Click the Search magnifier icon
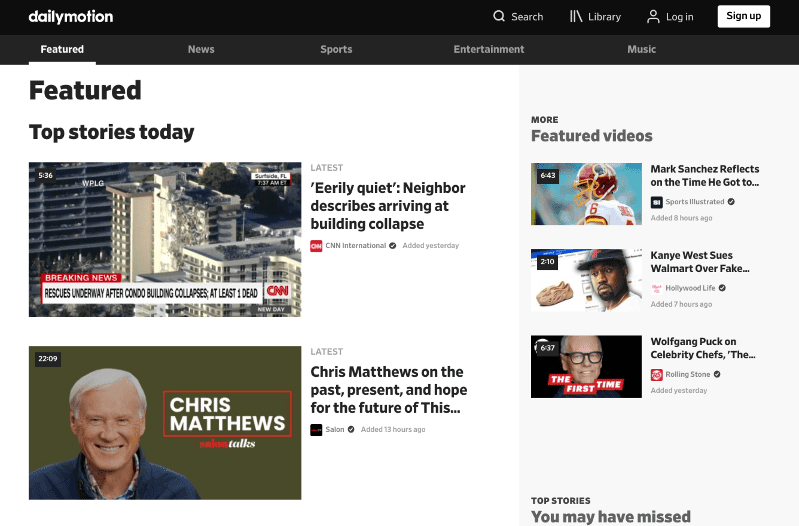The image size is (799, 526). point(499,16)
